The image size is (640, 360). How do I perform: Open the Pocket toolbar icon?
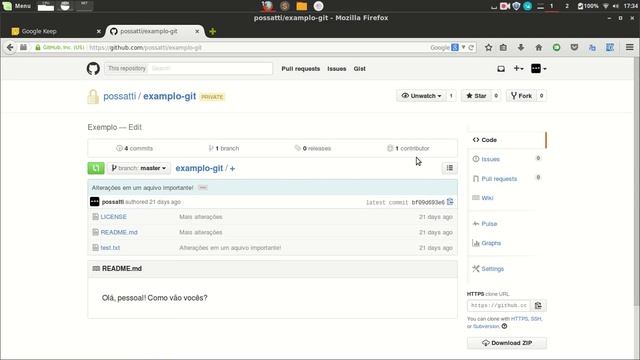pyautogui.click(x=574, y=47)
